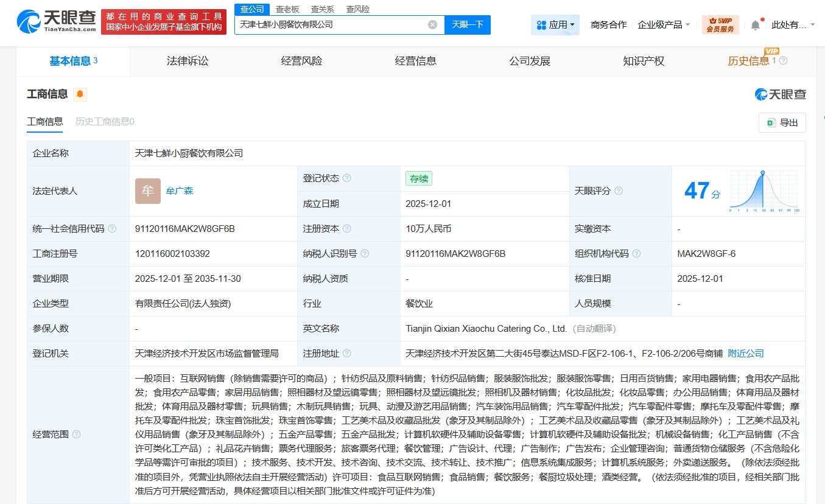Viewport: 825px width, 504px height.
Task: Open the 附近公司 link beside registered address
Action: point(745,353)
